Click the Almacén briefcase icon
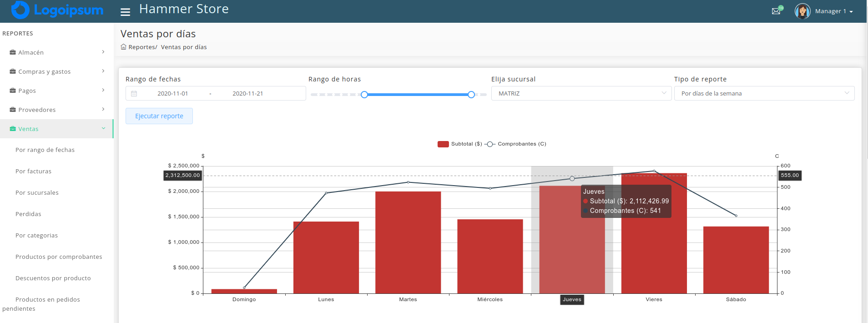Viewport: 868px width, 323px height. [13, 52]
